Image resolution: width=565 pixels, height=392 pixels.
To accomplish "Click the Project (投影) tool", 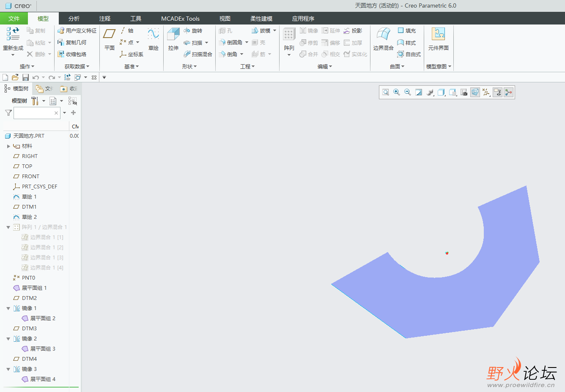I will point(353,31).
